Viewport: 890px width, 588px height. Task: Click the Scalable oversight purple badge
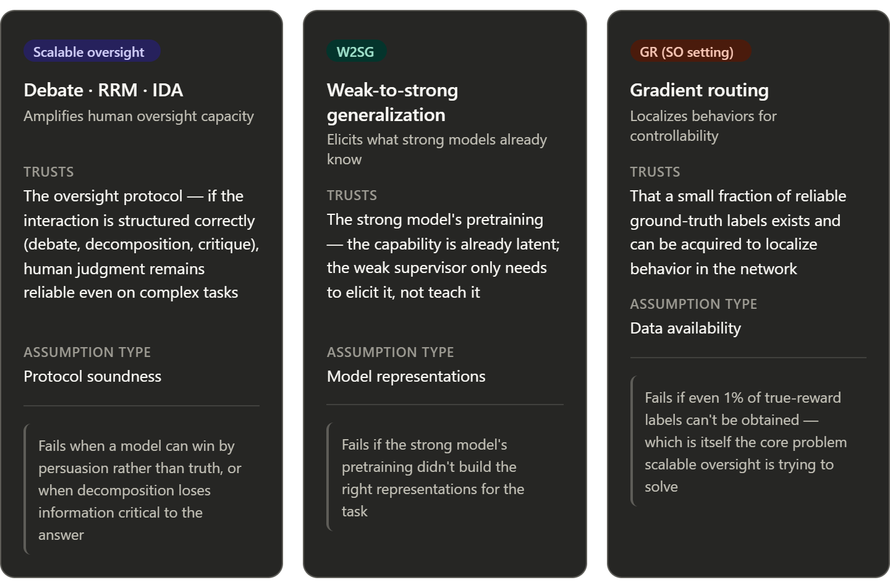coord(92,51)
